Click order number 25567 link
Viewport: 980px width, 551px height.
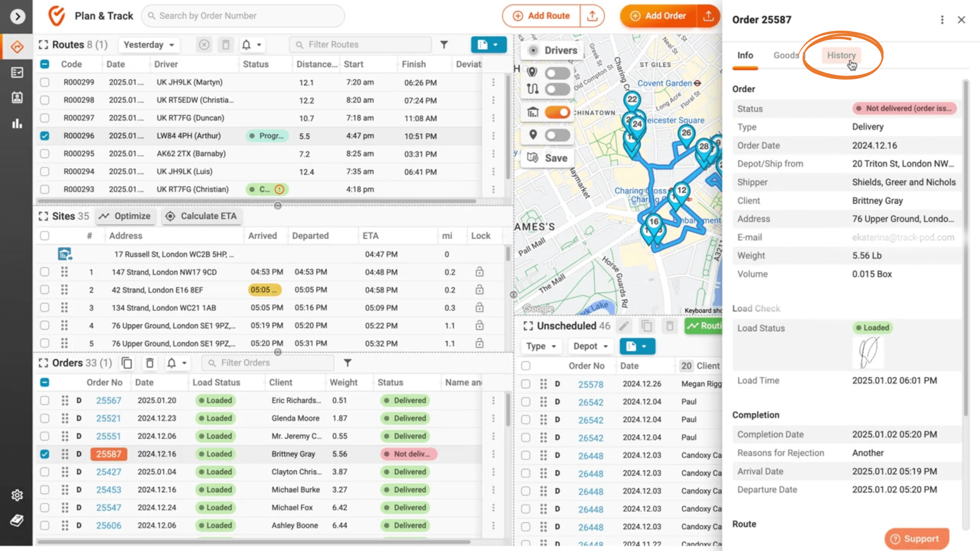coord(108,399)
